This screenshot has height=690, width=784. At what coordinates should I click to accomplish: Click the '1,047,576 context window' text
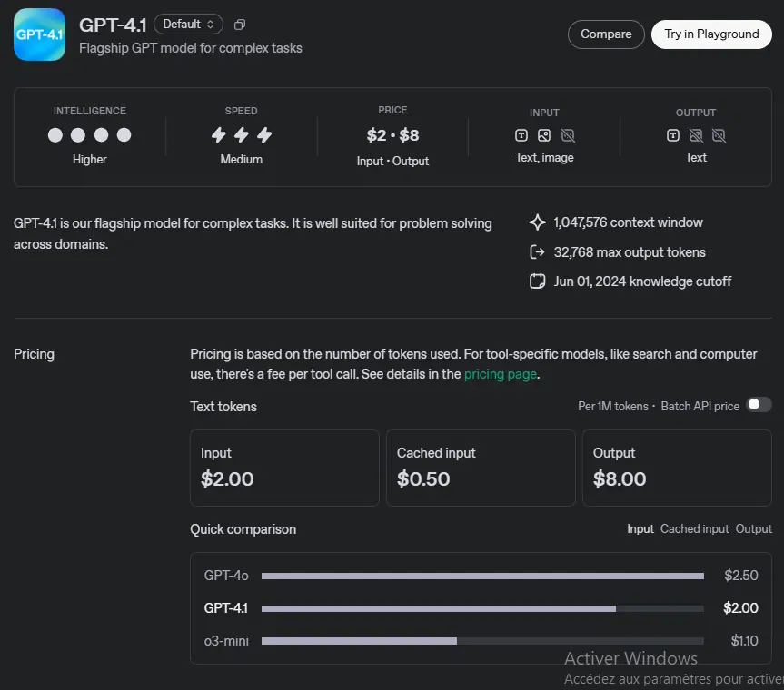pyautogui.click(x=628, y=222)
